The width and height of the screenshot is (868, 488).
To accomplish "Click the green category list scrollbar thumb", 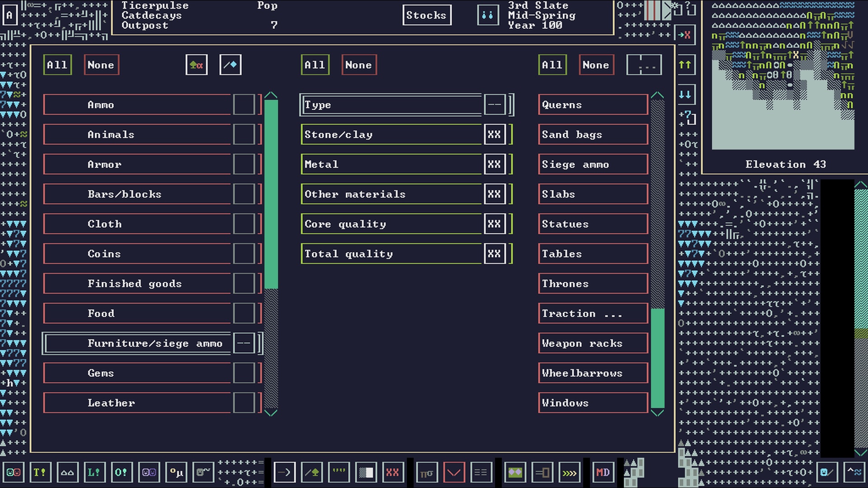I will point(271,194).
